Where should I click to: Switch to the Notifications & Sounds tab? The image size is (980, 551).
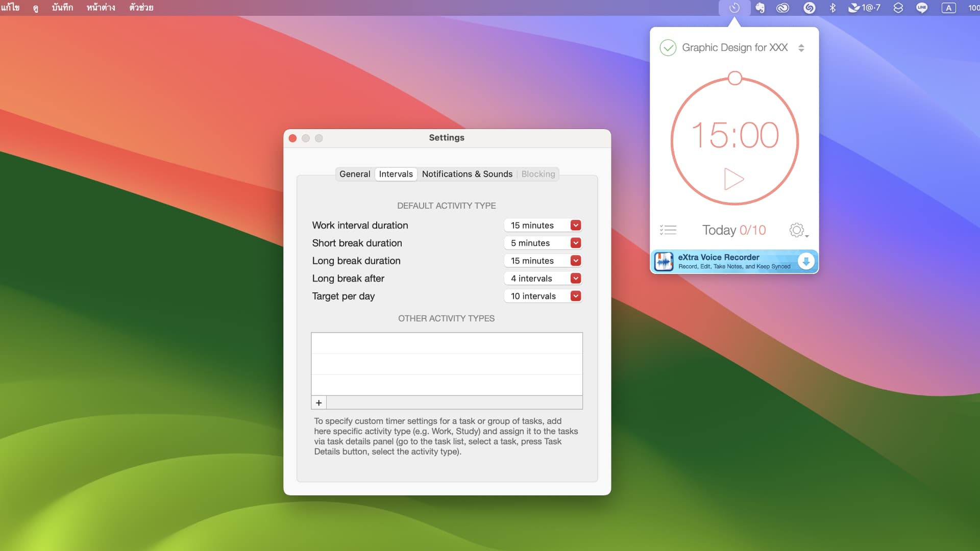tap(467, 174)
